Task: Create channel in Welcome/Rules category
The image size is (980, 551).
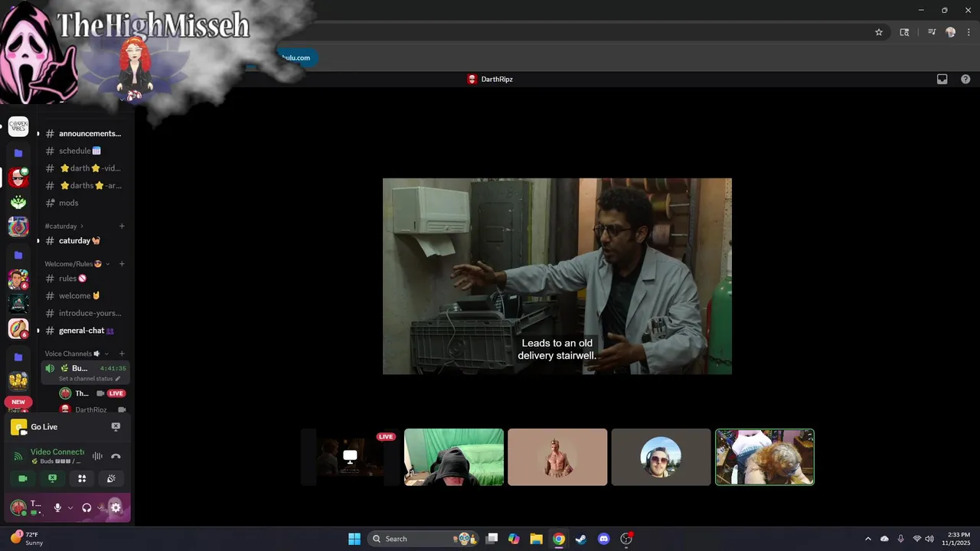Action: point(122,264)
